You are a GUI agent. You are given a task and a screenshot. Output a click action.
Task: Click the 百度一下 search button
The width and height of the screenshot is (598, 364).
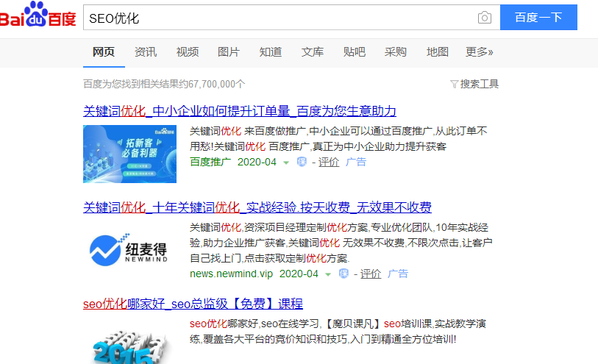pos(538,17)
